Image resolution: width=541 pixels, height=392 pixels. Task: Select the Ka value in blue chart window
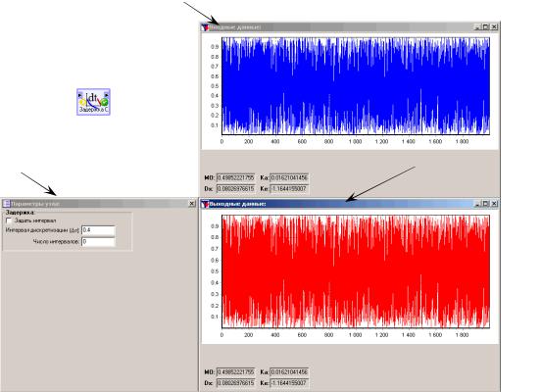pyautogui.click(x=289, y=177)
